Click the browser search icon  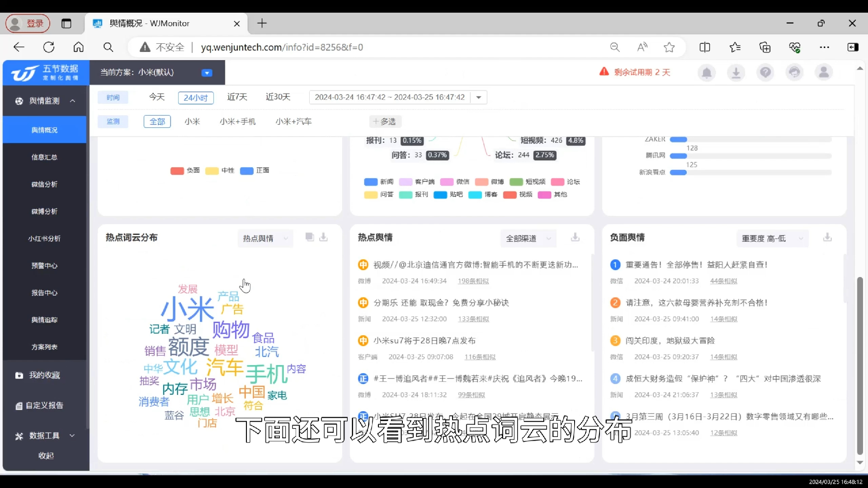coord(108,47)
